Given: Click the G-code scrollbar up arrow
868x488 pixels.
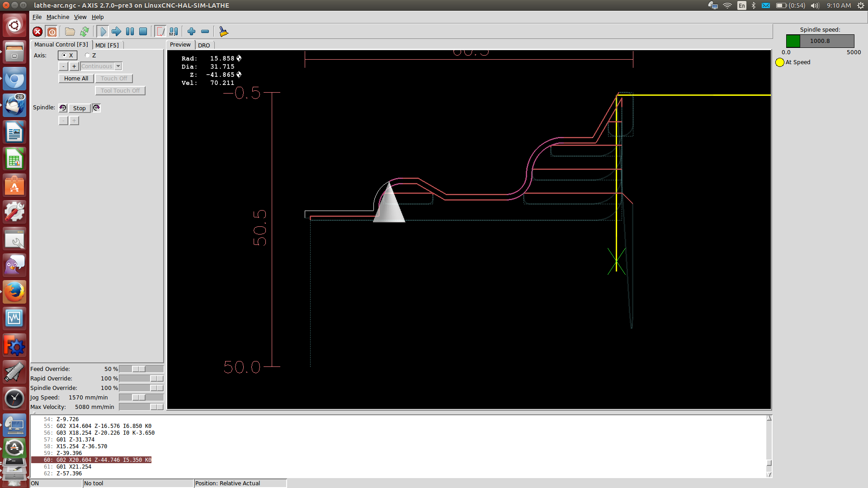Looking at the screenshot, I should point(769,418).
